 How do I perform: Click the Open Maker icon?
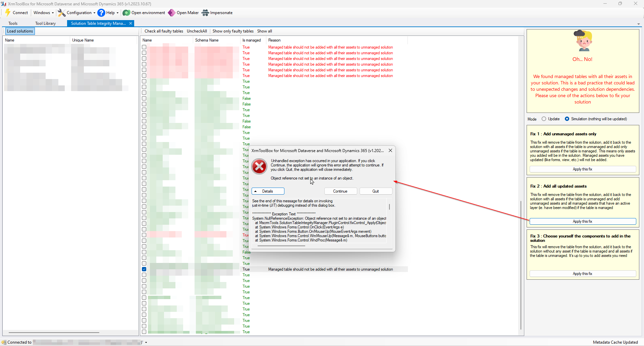coord(172,12)
